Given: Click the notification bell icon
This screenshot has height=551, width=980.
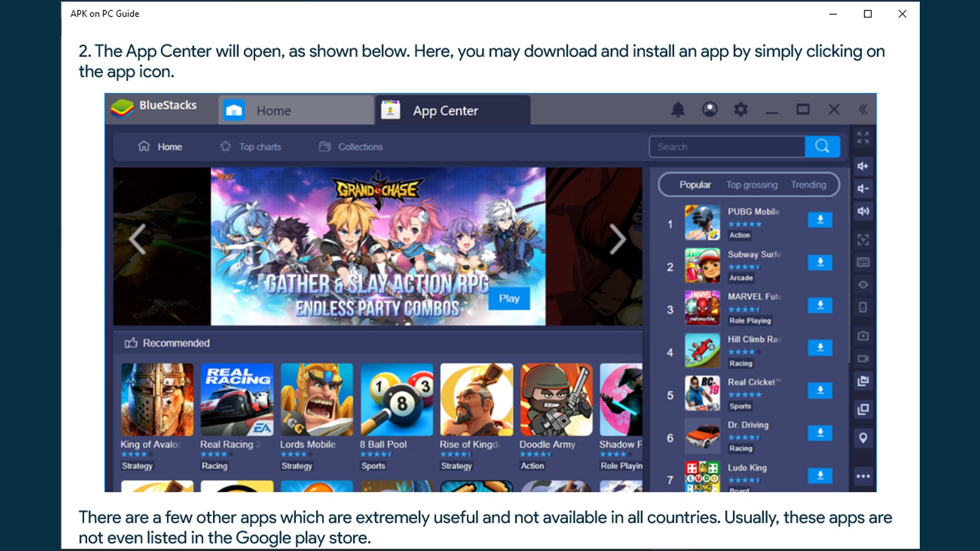Looking at the screenshot, I should click(678, 110).
